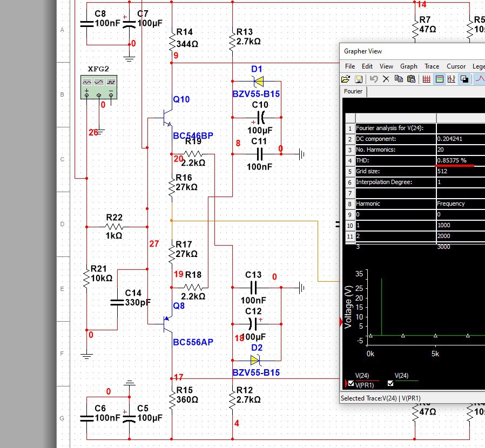Viewport: 485px width, 448px height.
Task: Select the Fourier tab
Action: point(353,91)
